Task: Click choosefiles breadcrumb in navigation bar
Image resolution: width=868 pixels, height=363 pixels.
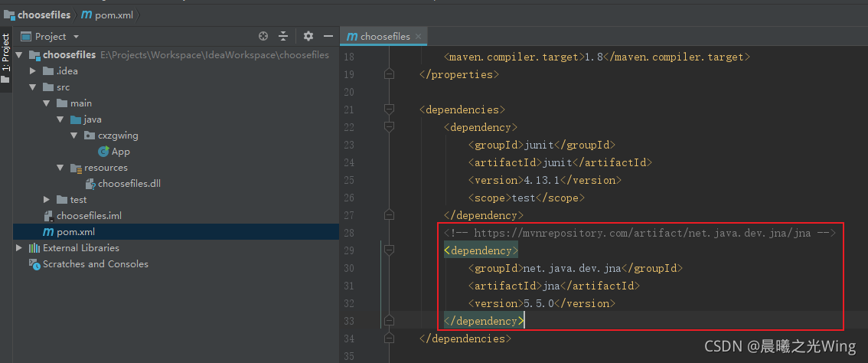Action: [38, 15]
